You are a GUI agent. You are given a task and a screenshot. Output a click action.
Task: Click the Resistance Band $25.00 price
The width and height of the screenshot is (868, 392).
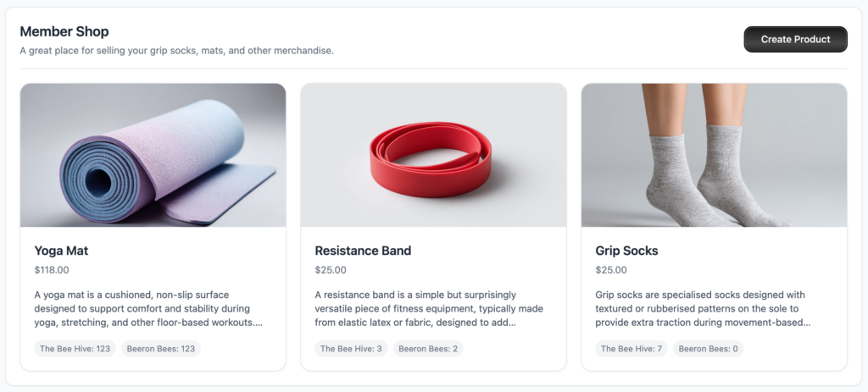click(331, 270)
